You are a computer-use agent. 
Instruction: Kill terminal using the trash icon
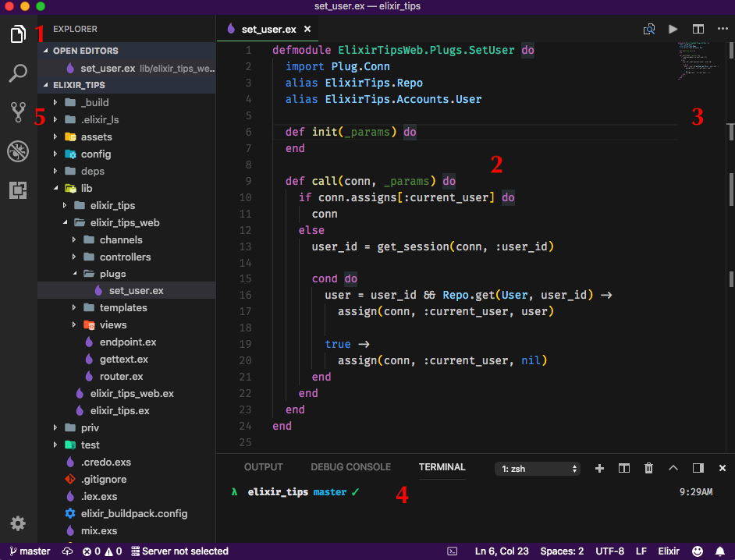click(x=648, y=468)
